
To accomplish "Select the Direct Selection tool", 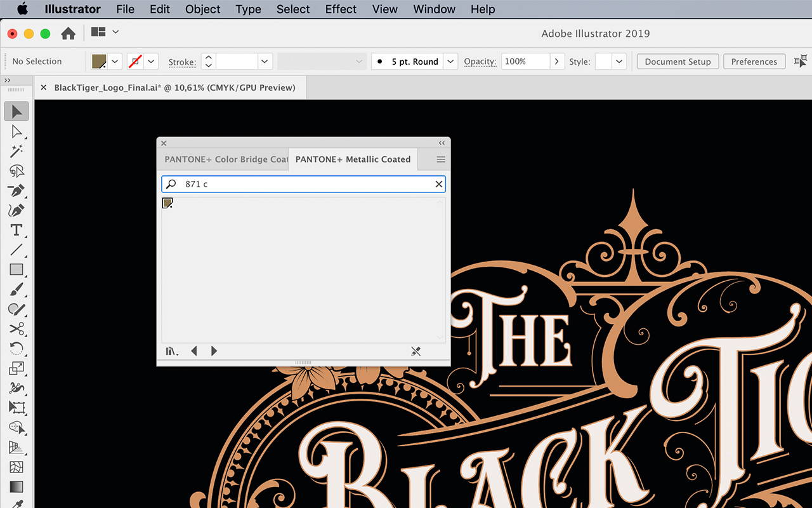I will (x=16, y=131).
